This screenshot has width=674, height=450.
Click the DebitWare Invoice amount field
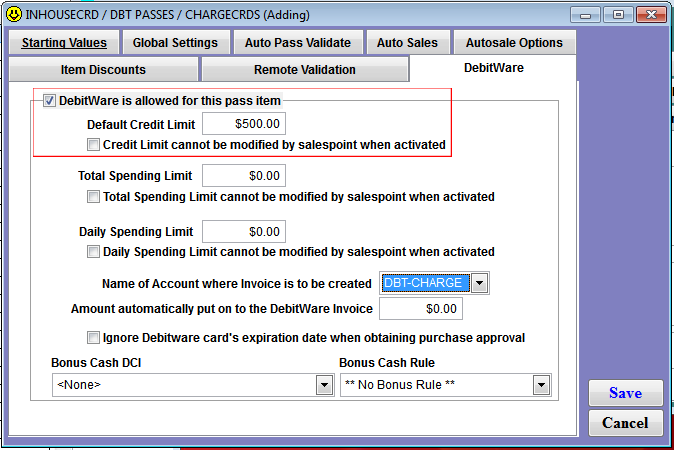tap(421, 309)
